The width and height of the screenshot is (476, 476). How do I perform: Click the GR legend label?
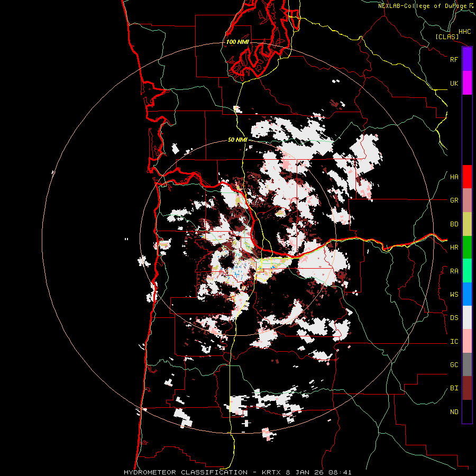[454, 200]
